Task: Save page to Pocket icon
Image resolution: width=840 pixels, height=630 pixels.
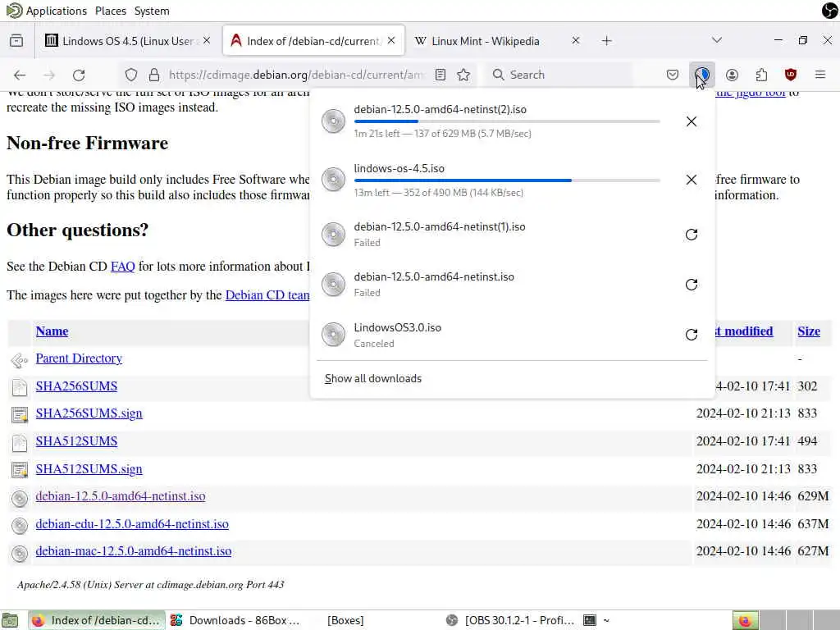Action: point(673,75)
